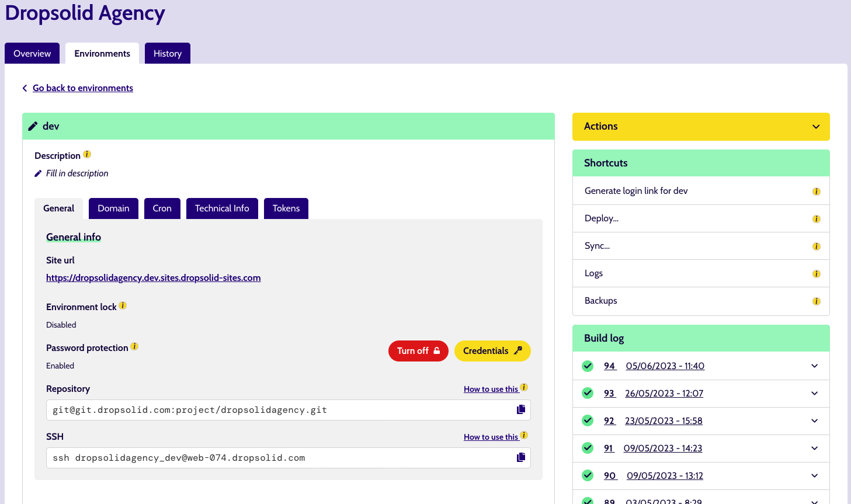Click info icon beside SSH How to use this
Screen dimensions: 851x504
coord(524,435)
